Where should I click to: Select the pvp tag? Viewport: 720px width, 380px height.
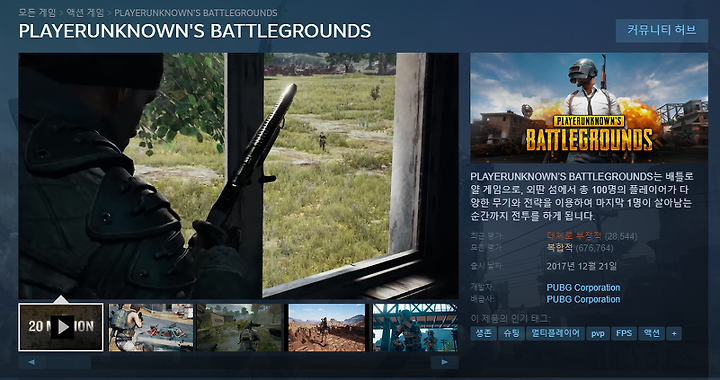[598, 334]
